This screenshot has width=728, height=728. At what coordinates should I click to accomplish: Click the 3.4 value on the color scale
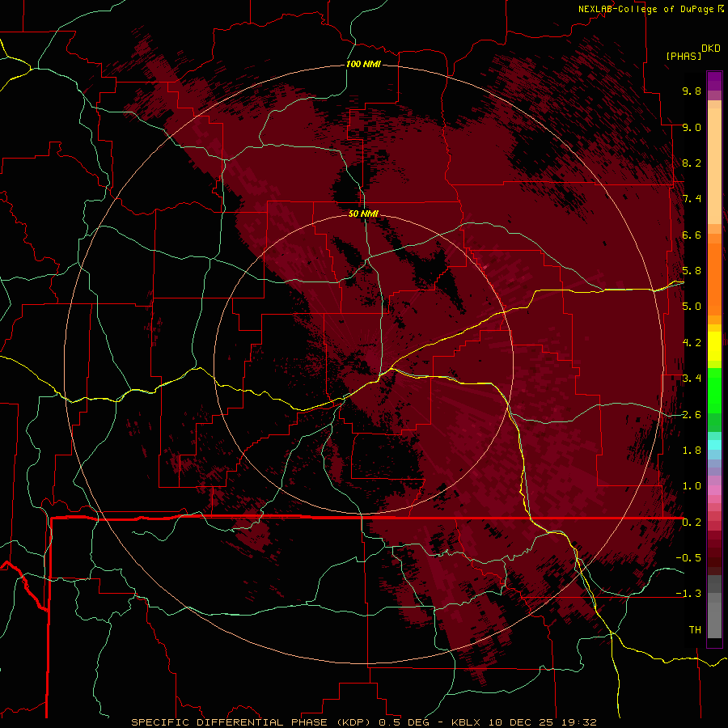[692, 379]
